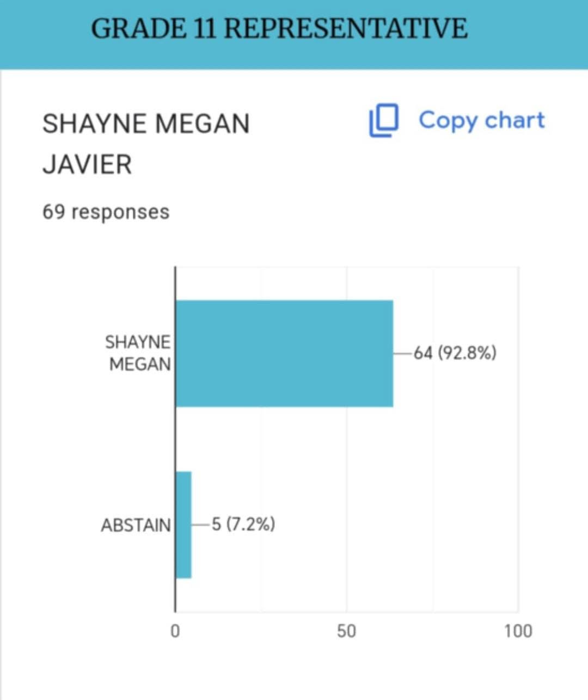Click the ABSTAIN axis category label

(x=136, y=525)
